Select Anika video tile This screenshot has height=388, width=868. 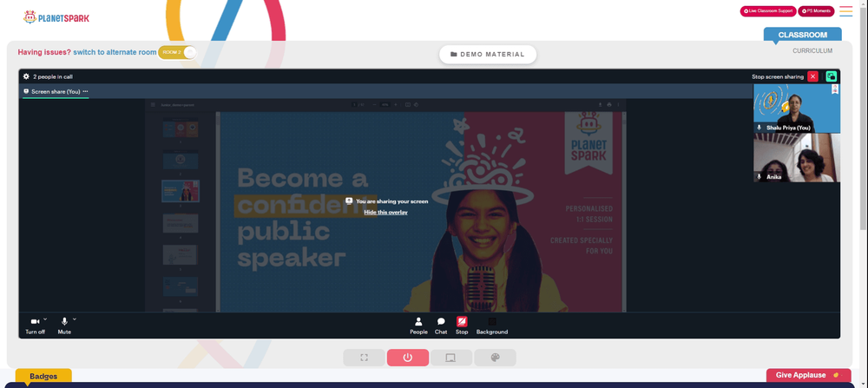coord(797,158)
